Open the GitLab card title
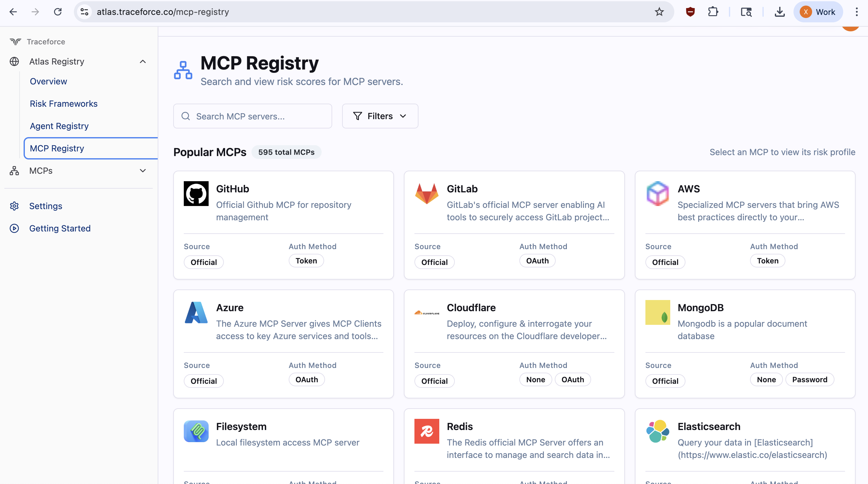 [x=462, y=189]
